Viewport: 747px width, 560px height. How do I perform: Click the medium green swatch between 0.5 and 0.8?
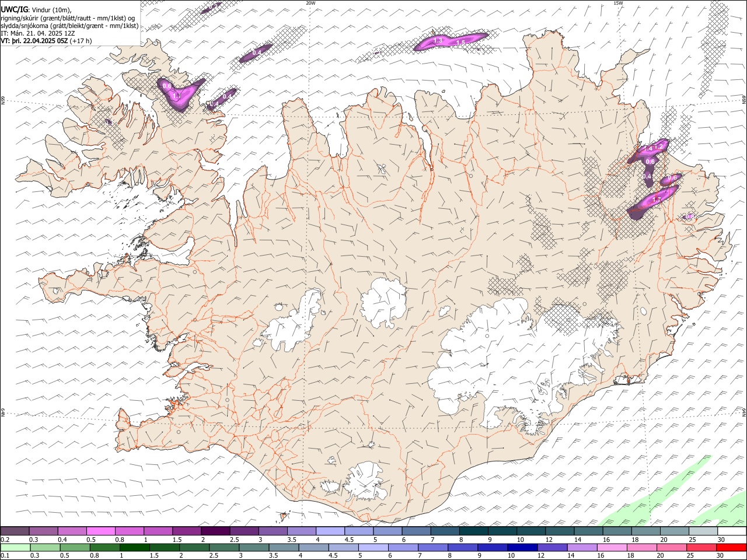75,548
